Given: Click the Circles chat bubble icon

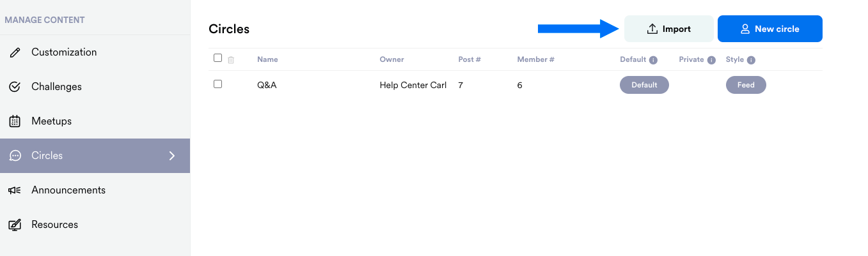Looking at the screenshot, I should pyautogui.click(x=15, y=156).
